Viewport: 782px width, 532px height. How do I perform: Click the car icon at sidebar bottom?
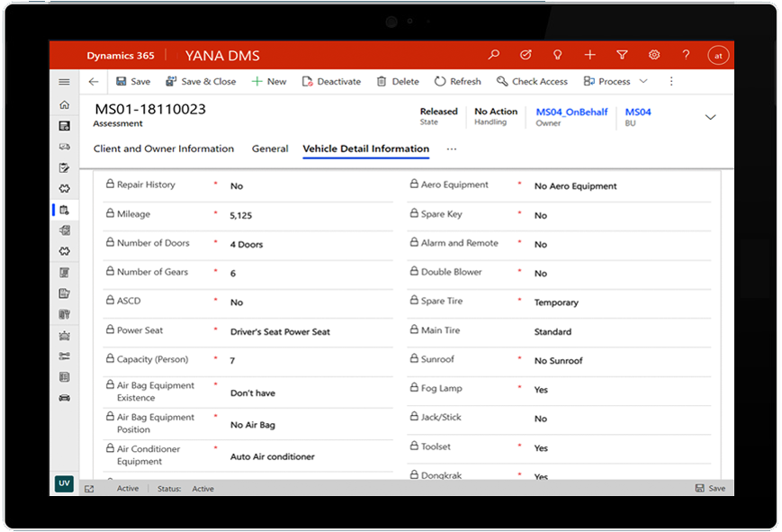64,398
